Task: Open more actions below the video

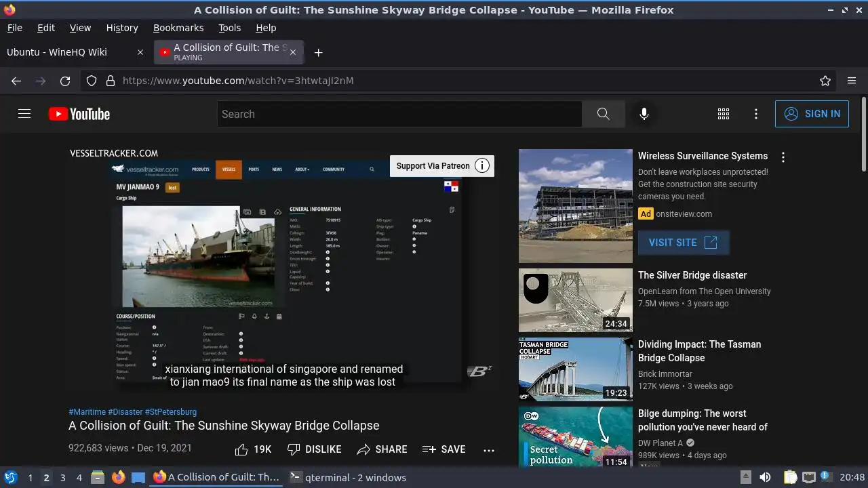Action: click(489, 449)
